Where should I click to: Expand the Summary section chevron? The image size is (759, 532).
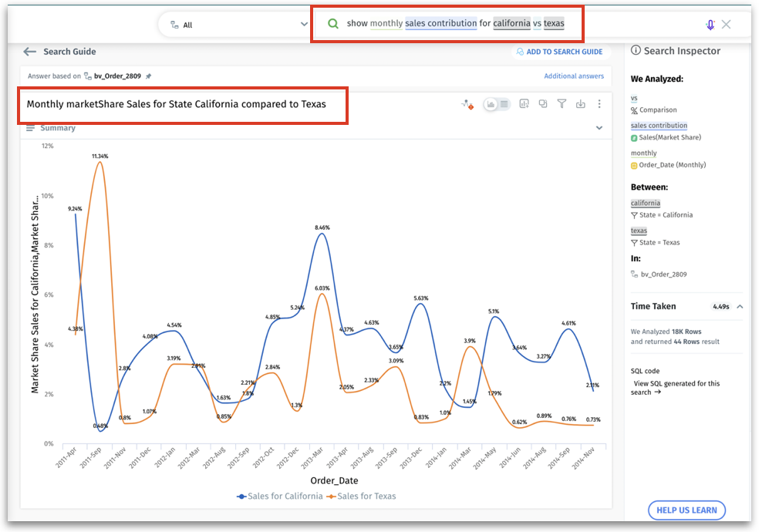click(x=599, y=128)
